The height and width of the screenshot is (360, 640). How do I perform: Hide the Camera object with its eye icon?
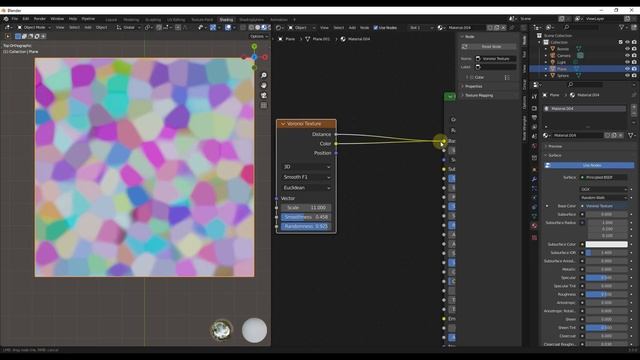[627, 56]
